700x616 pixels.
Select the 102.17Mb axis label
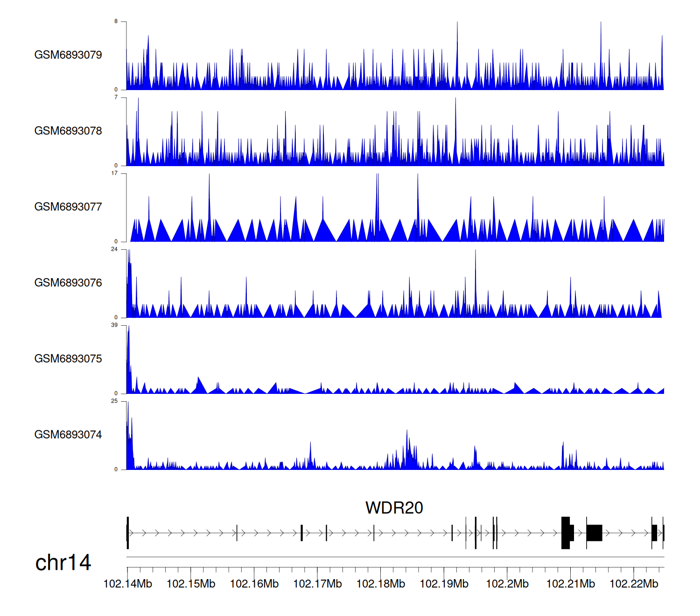(317, 584)
